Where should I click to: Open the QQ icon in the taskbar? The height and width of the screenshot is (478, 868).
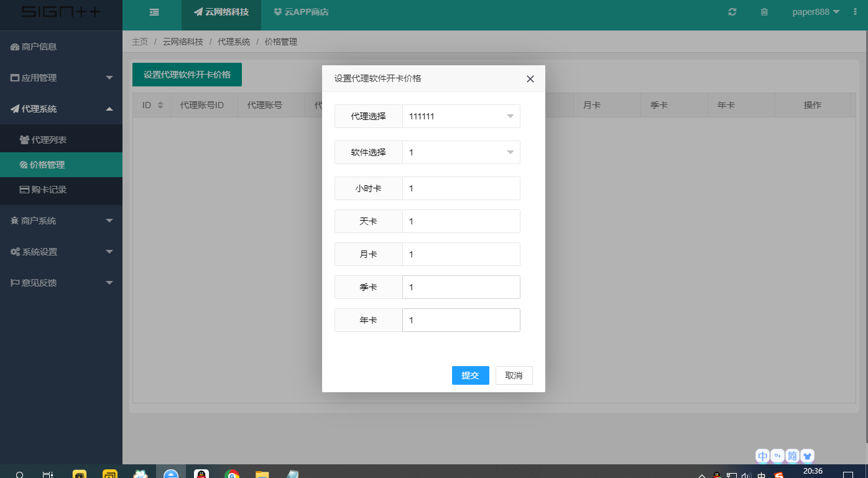201,473
